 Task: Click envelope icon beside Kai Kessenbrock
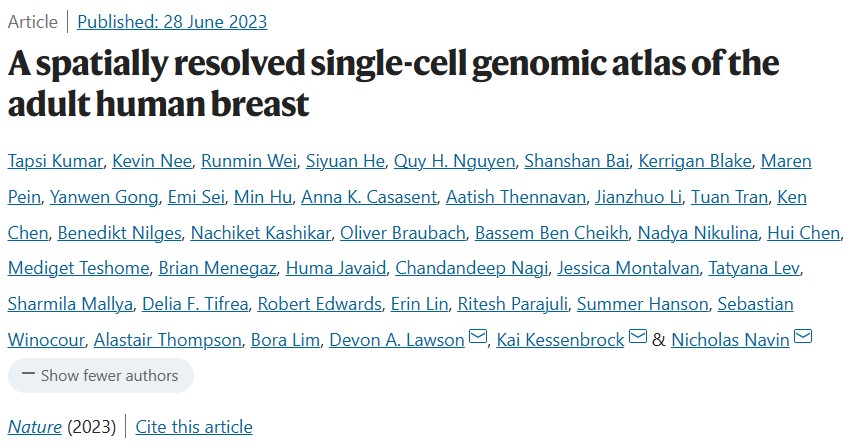click(x=638, y=337)
